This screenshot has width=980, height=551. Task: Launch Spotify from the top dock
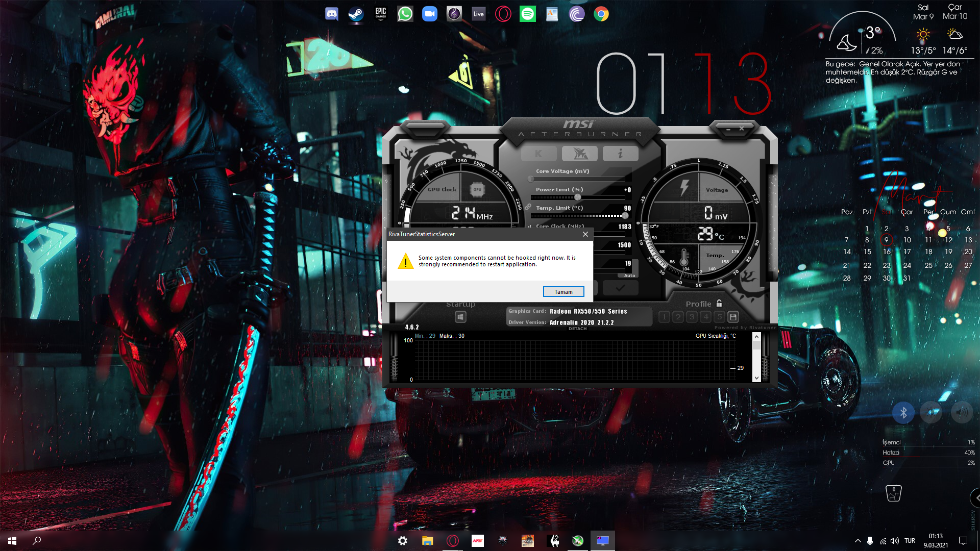pyautogui.click(x=527, y=14)
